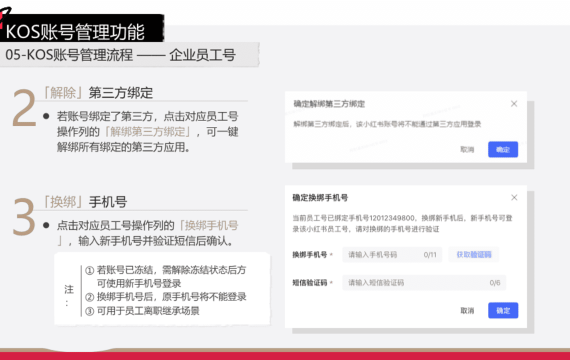Click highlighted text 「换绑手机号

point(209,225)
